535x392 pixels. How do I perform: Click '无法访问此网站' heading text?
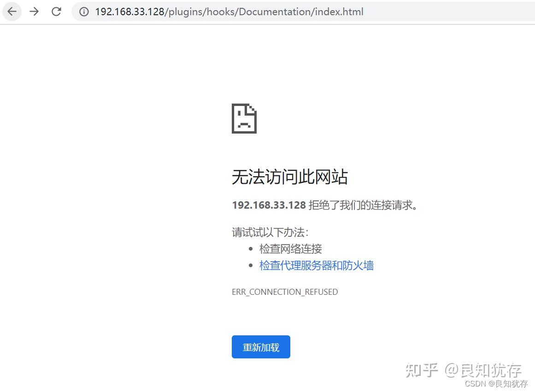point(289,176)
